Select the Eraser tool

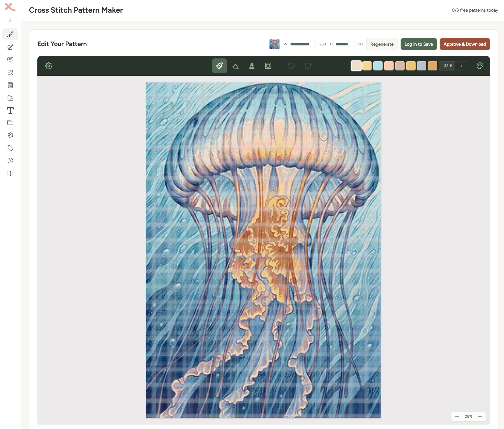[235, 66]
